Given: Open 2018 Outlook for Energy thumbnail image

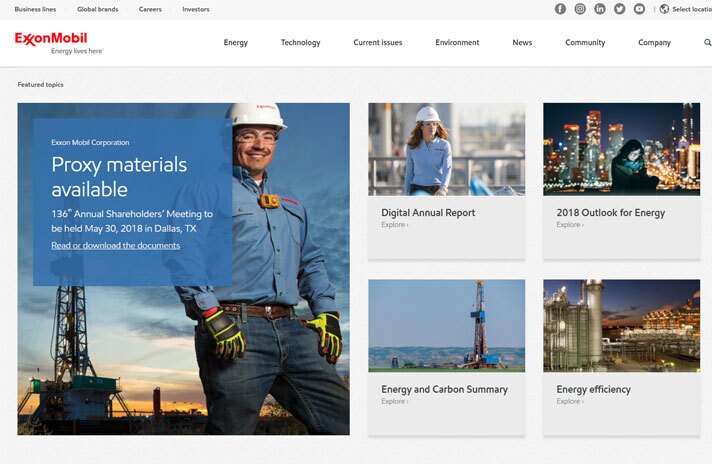Looking at the screenshot, I should coord(622,149).
